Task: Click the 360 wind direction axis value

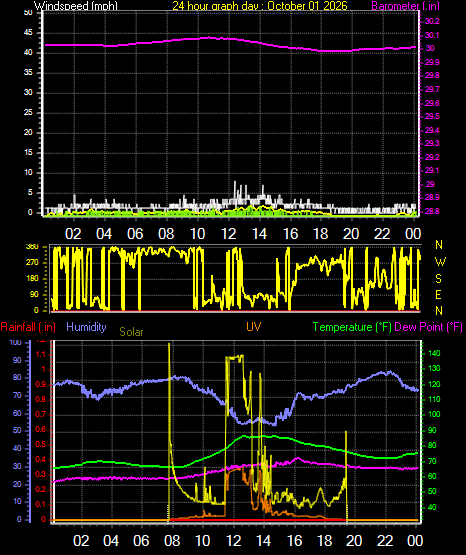Action: point(32,247)
